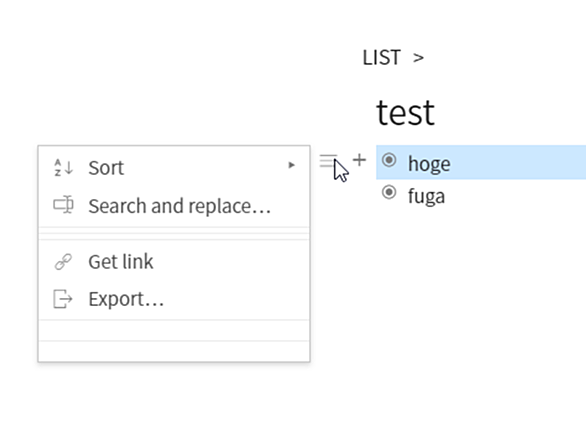Select the fuga item text
The image size is (586, 425).
click(426, 196)
